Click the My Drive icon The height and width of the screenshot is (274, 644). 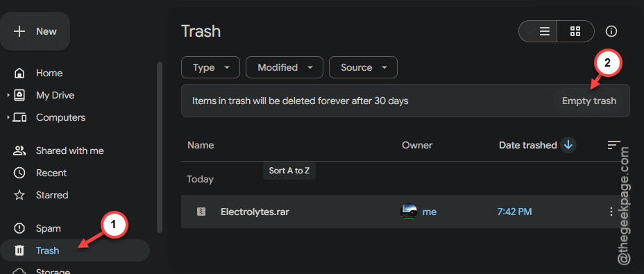19,95
